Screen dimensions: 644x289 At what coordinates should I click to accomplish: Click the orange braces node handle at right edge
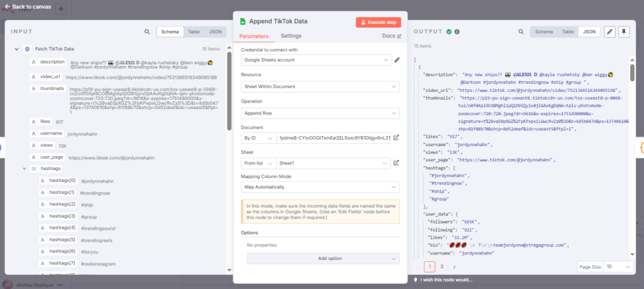[x=641, y=148]
